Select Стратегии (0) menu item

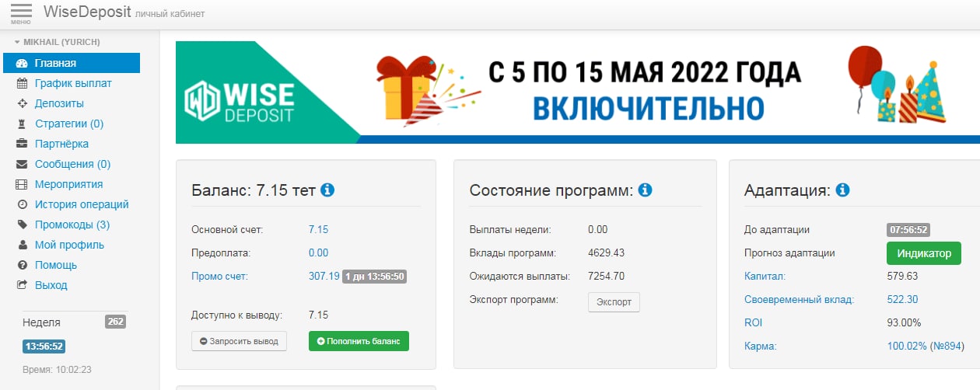coord(68,124)
